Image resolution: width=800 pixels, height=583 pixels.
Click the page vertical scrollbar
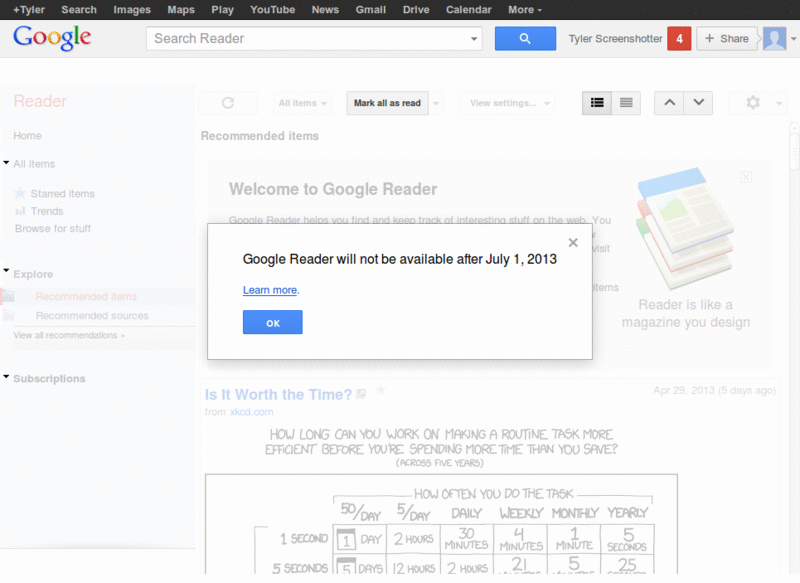click(794, 150)
